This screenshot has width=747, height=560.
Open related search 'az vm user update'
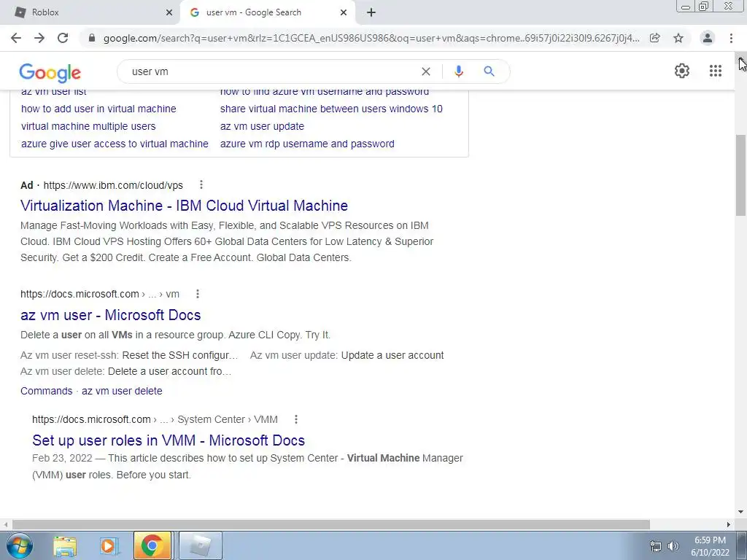click(262, 126)
